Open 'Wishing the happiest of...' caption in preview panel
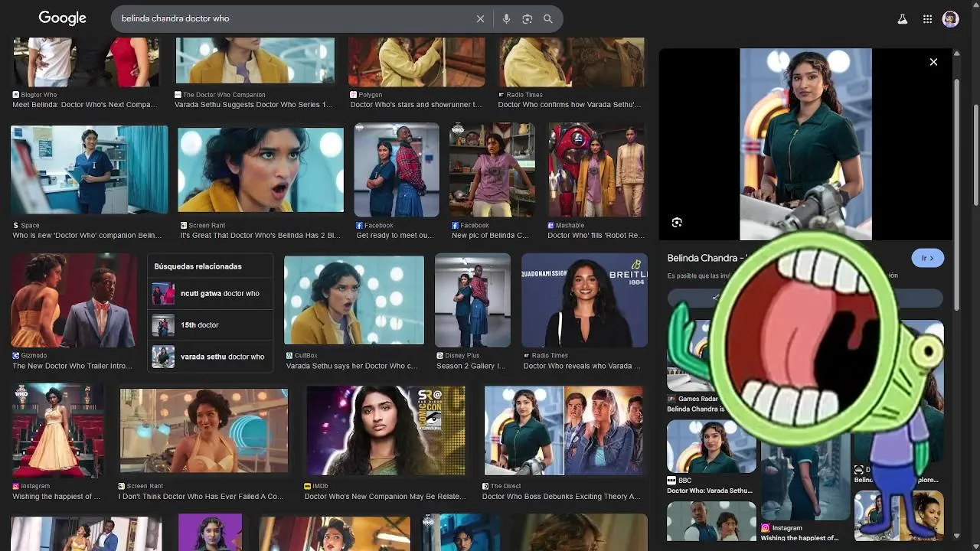 799,538
